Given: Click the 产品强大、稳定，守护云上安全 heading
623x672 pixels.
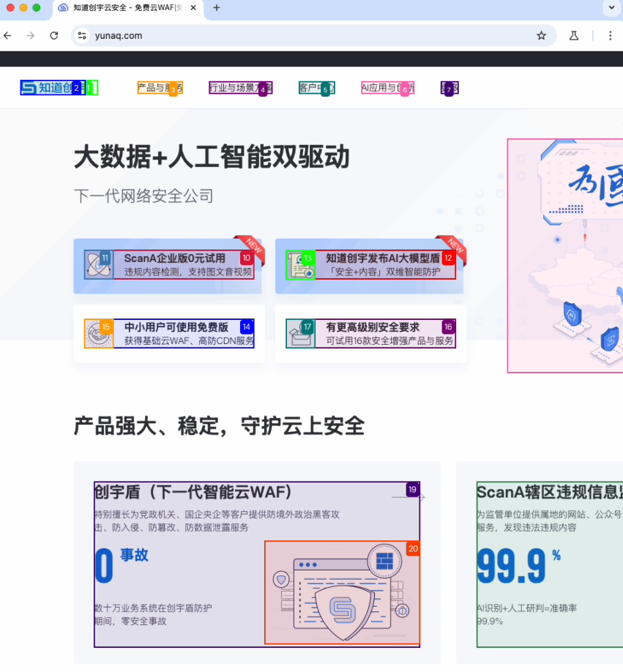Looking at the screenshot, I should tap(219, 426).
